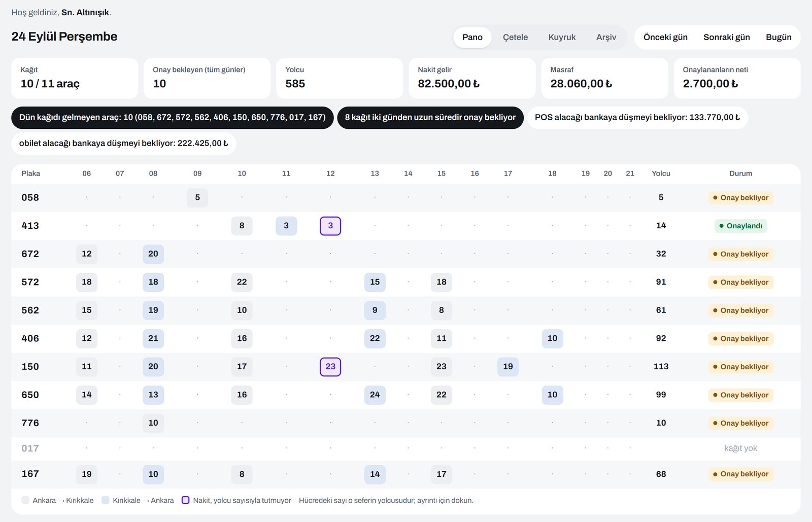This screenshot has height=522, width=812.
Task: Click the Onaylananların neti card
Action: (x=737, y=78)
